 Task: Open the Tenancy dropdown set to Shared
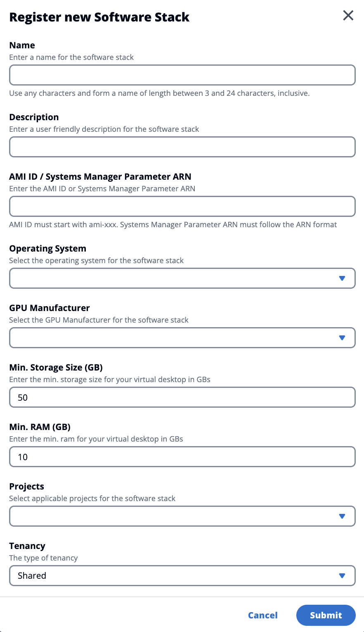click(x=173, y=576)
